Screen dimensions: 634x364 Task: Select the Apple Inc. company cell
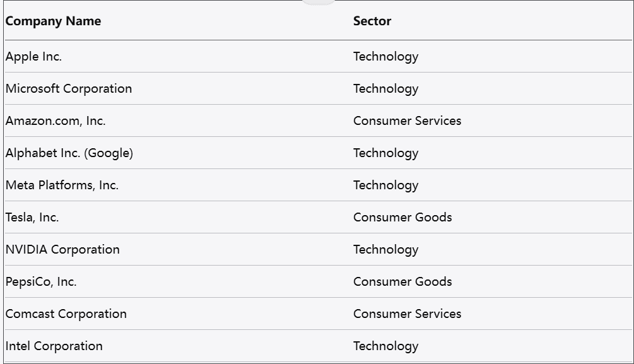[x=34, y=57]
